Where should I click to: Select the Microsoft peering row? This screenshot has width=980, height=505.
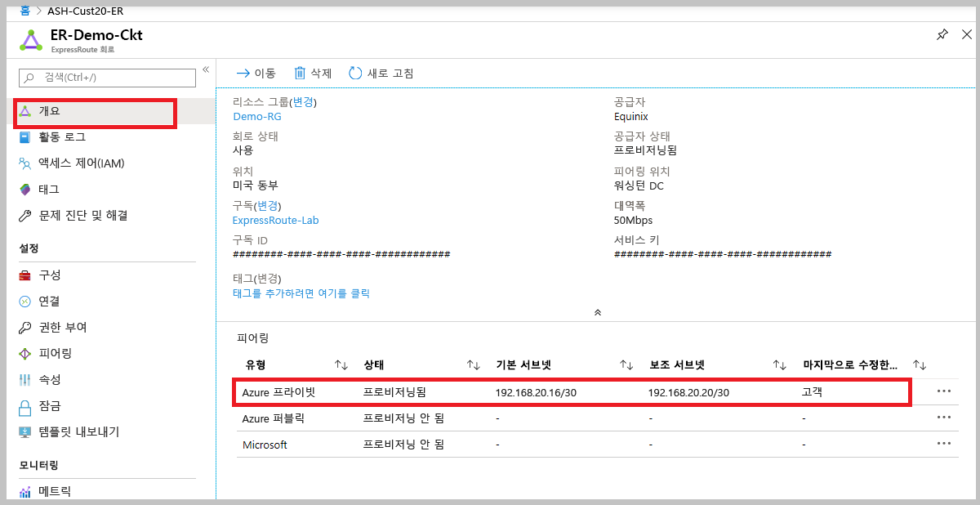tap(598, 445)
